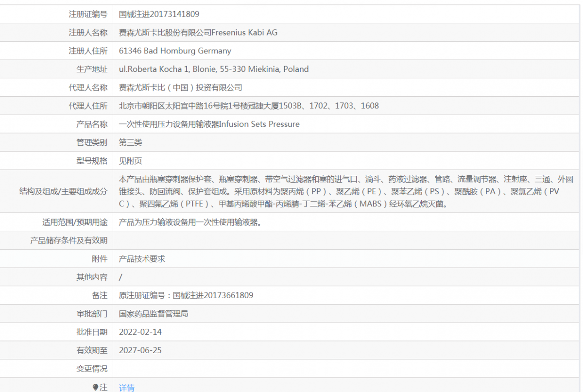Click the 附件 label
This screenshot has width=583, height=392.
point(100,259)
